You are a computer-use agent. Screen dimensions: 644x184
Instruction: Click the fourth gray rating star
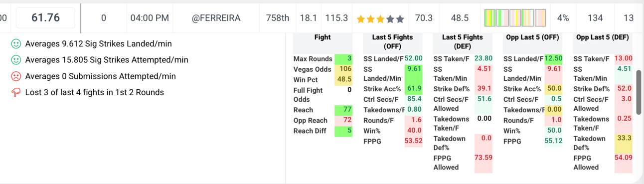tap(390, 18)
